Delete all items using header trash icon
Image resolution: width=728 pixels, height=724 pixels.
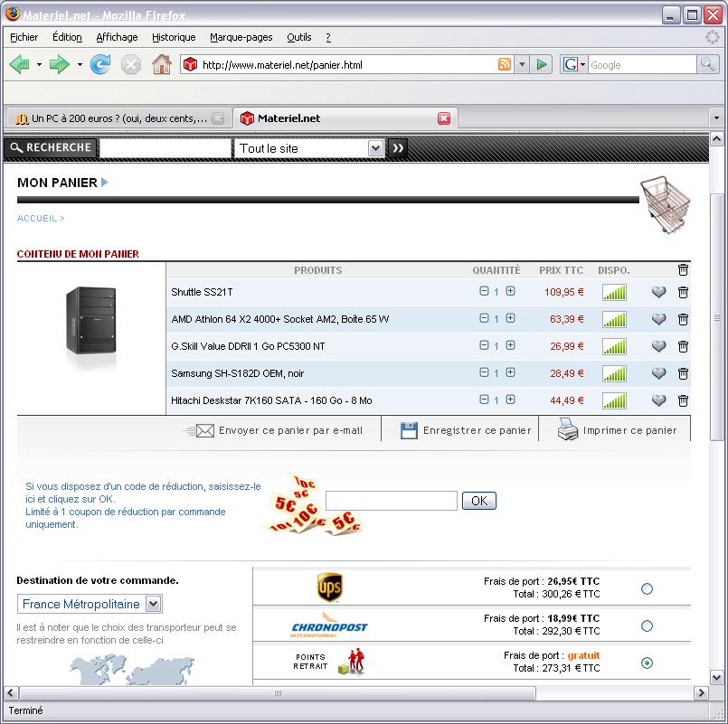coord(683,269)
